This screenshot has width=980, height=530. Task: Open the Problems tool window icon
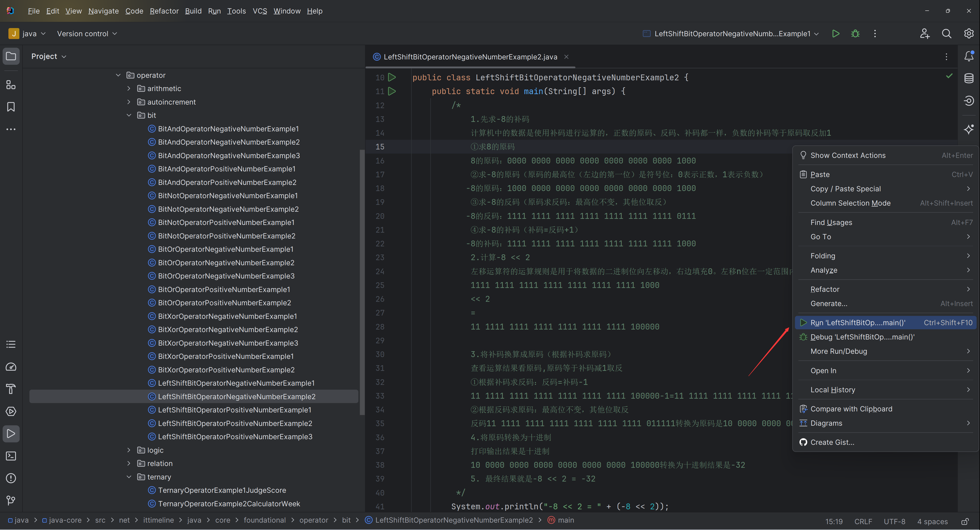[11, 478]
